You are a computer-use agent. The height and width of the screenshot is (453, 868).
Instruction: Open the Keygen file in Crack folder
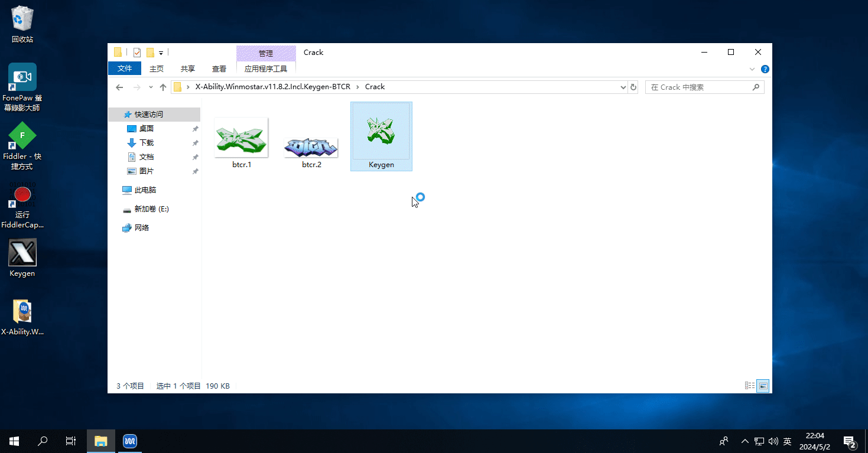(x=381, y=136)
